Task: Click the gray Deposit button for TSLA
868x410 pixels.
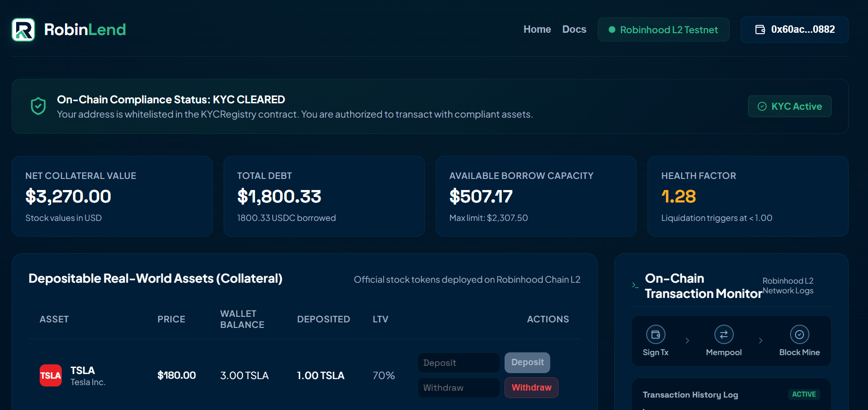Action: [527, 362]
